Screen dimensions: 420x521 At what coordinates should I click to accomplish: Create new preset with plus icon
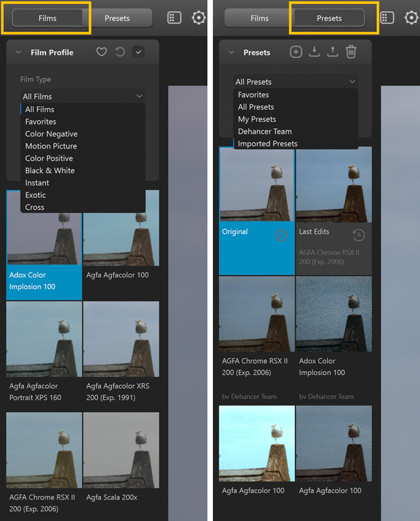click(x=296, y=52)
